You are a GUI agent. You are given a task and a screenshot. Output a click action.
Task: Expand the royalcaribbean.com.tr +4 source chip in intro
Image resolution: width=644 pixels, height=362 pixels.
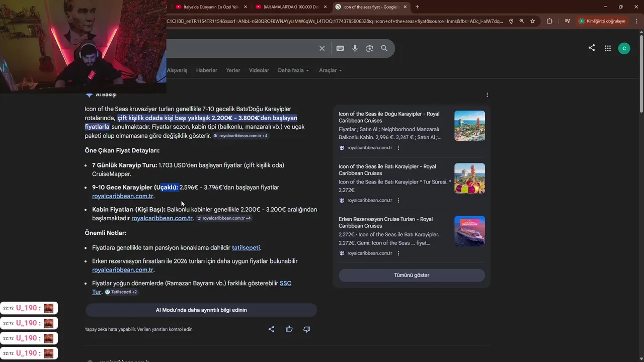pos(241,136)
